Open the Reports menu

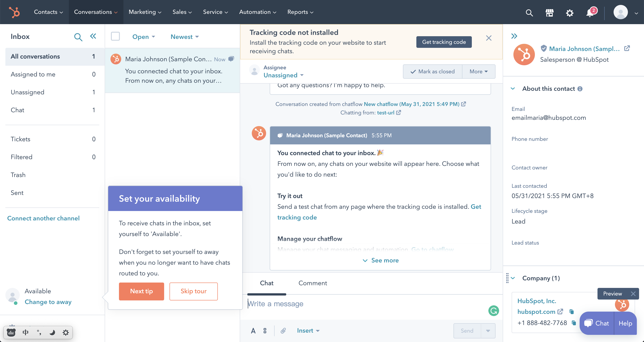tap(300, 12)
